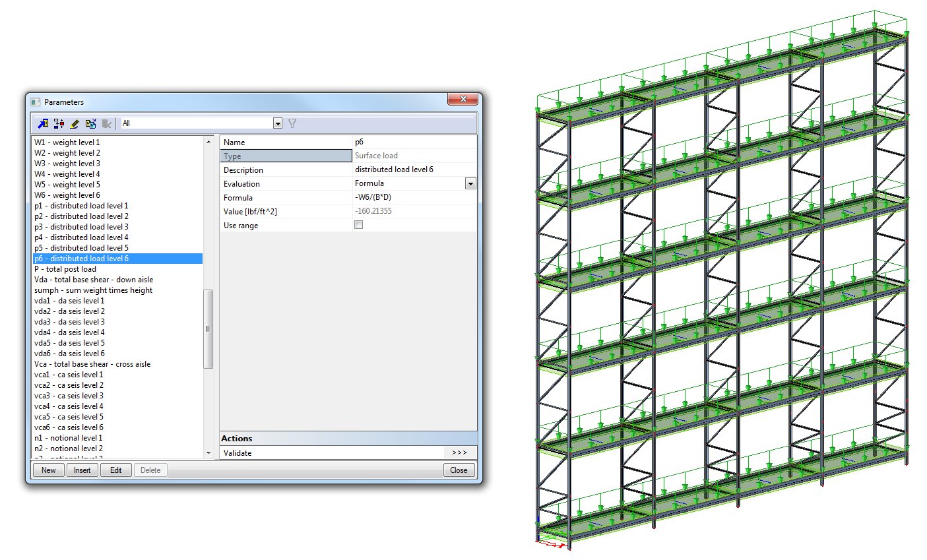Open the Evaluation Formula dropdown arrow

coord(470,183)
